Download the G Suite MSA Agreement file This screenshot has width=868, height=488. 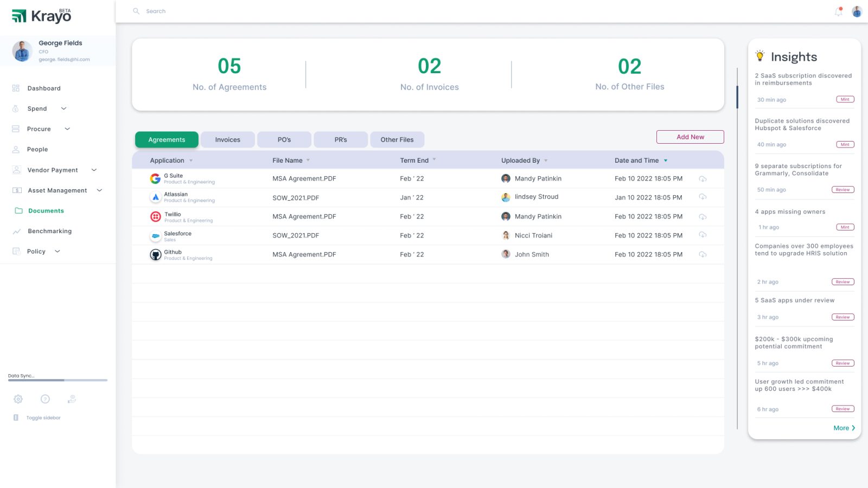(x=703, y=179)
